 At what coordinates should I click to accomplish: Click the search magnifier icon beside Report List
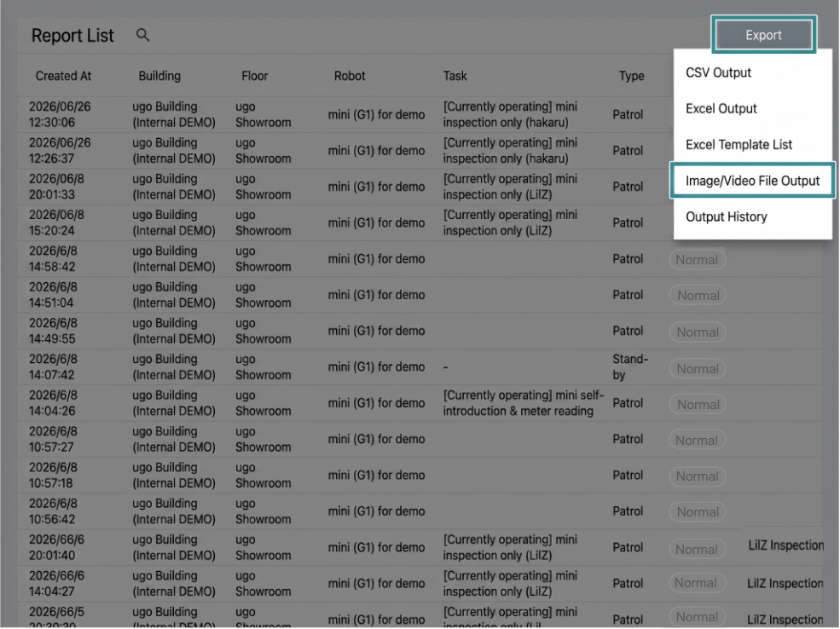(x=142, y=35)
